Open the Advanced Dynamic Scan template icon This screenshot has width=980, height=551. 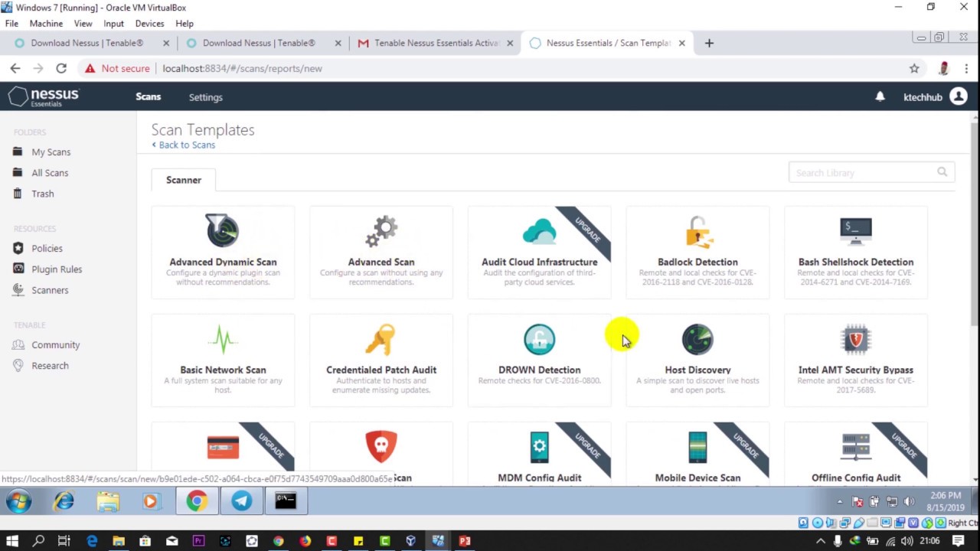[223, 230]
